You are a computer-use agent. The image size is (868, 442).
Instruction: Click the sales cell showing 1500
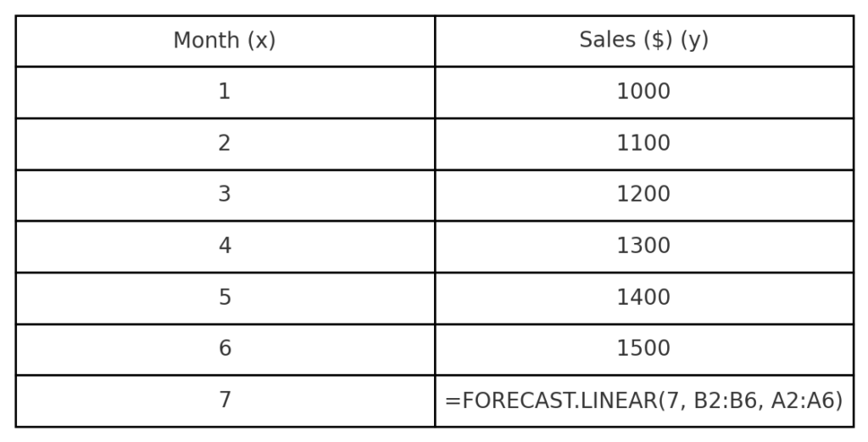coord(643,349)
